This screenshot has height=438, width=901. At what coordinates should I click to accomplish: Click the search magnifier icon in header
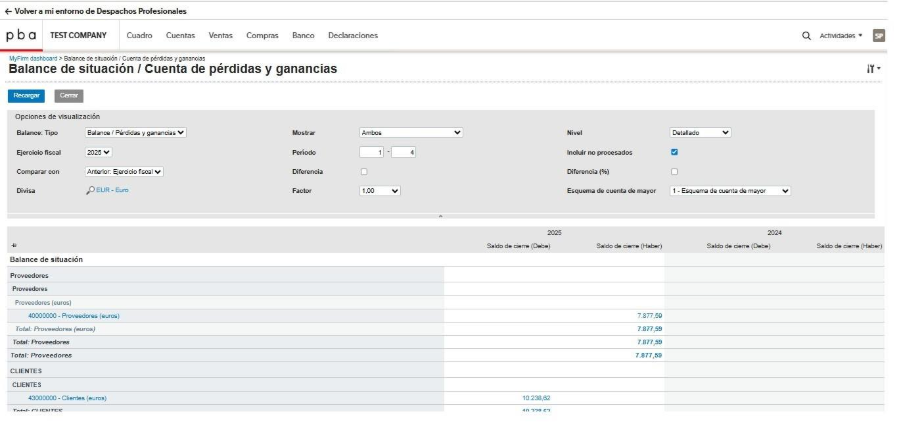tap(807, 36)
